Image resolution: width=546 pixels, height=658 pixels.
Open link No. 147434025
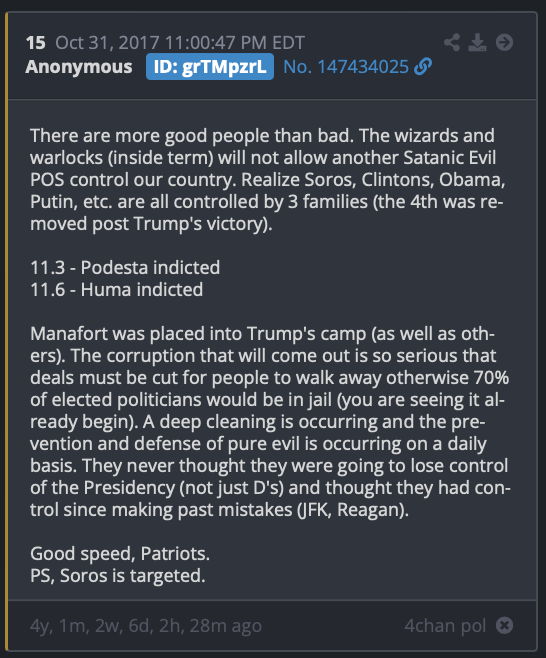pyautogui.click(x=346, y=67)
